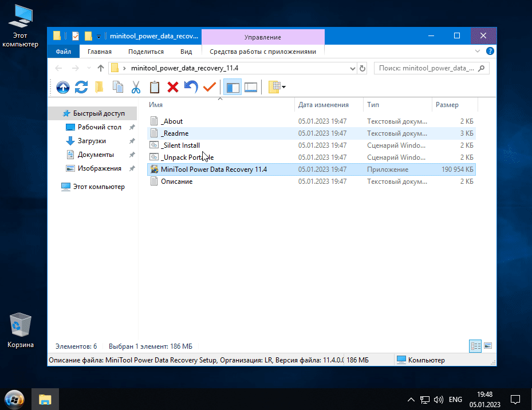Open the Quick Access Toolbar customize dropdown
Viewport: 532px width, 410px height.
(x=98, y=36)
